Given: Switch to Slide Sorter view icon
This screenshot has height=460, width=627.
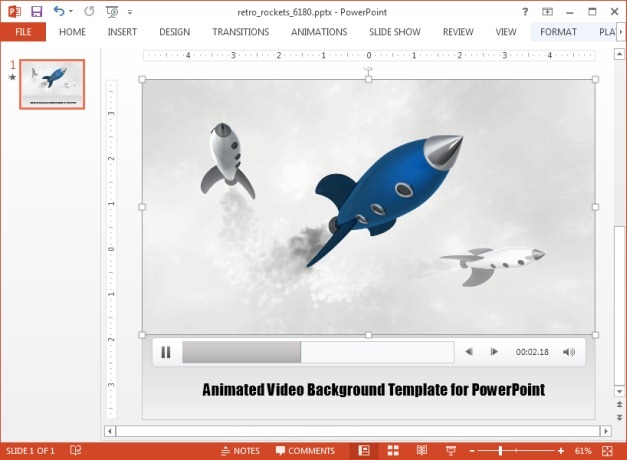Looking at the screenshot, I should point(393,451).
